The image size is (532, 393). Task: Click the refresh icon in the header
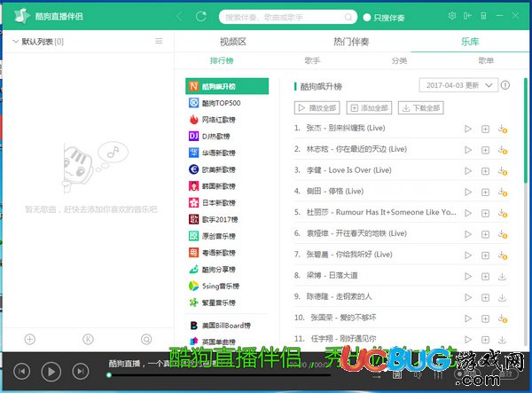(x=201, y=16)
